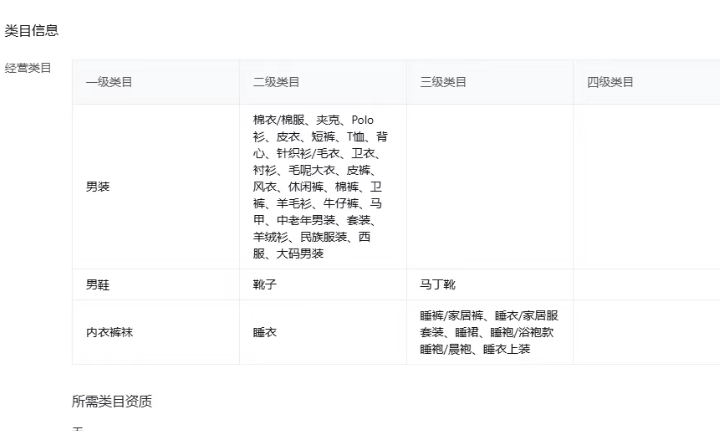Click the empty 三级类目 cell in 男装 row

click(x=489, y=186)
